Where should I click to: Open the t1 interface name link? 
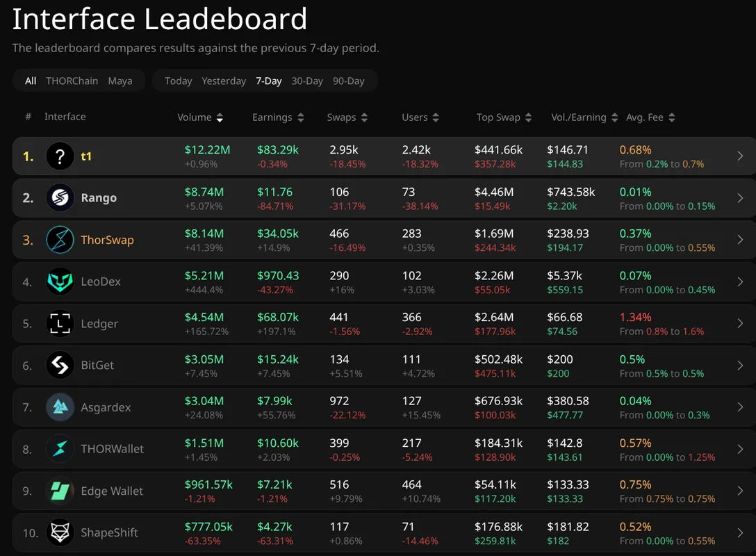click(86, 156)
